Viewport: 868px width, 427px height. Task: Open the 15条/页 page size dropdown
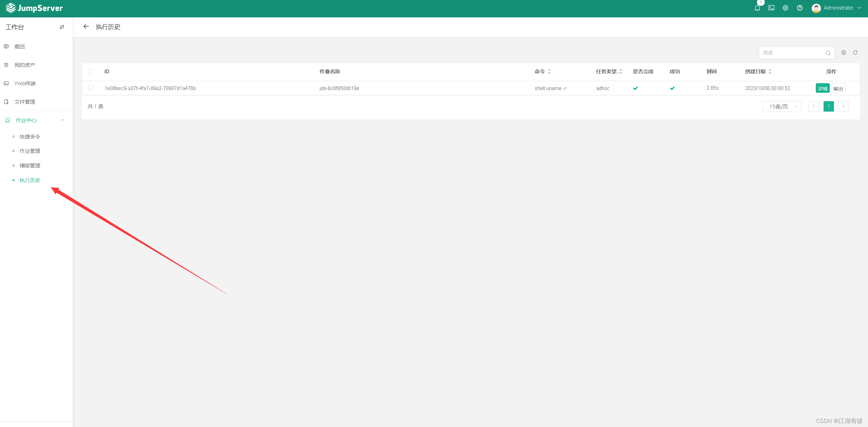coord(782,106)
